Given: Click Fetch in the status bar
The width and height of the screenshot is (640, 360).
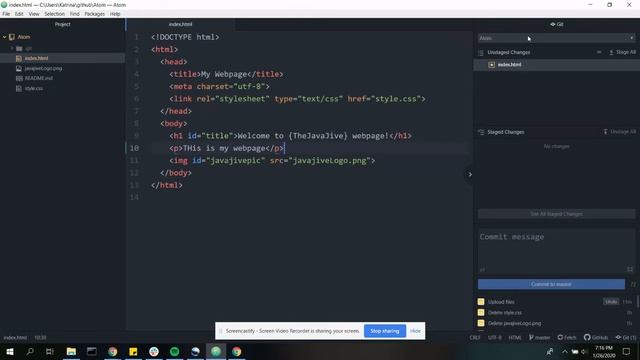Looking at the screenshot, I should point(567,338).
